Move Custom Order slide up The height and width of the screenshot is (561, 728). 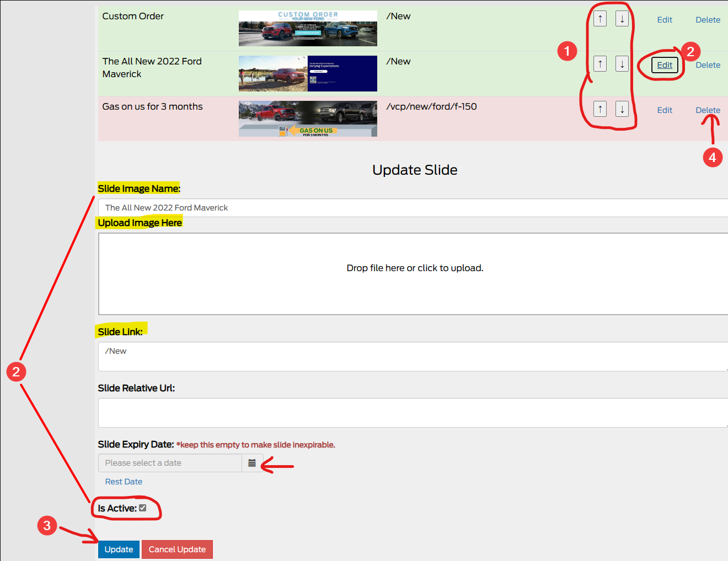click(x=600, y=19)
